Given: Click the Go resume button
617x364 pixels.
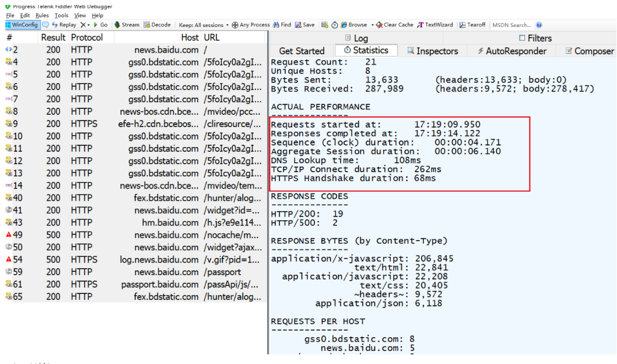Looking at the screenshot, I should (100, 25).
